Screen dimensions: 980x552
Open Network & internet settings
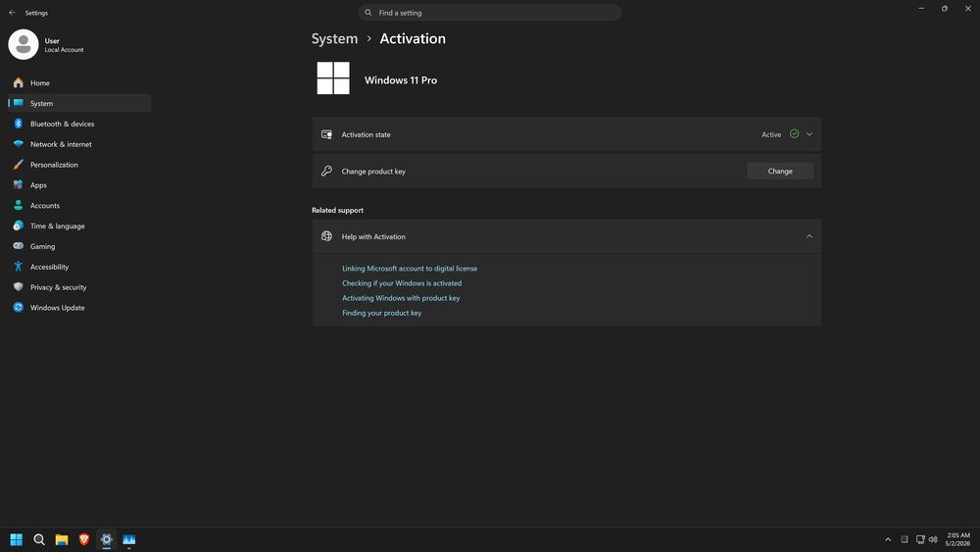click(x=79, y=144)
